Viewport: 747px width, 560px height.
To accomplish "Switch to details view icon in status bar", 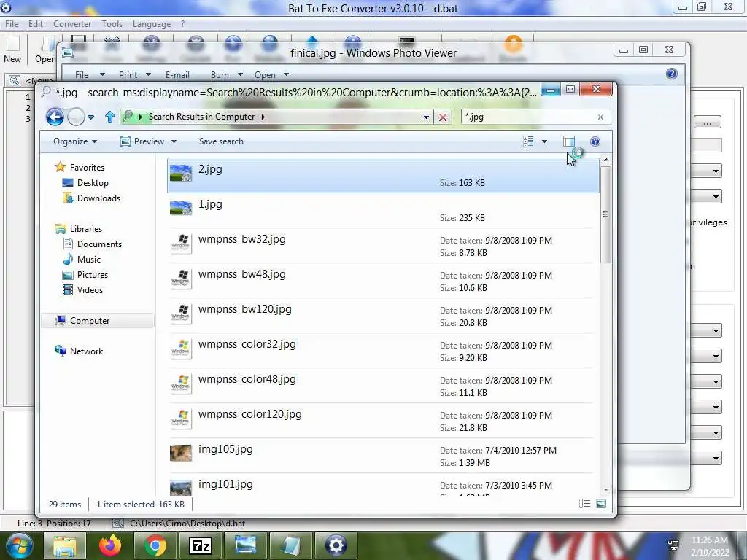I will [584, 504].
